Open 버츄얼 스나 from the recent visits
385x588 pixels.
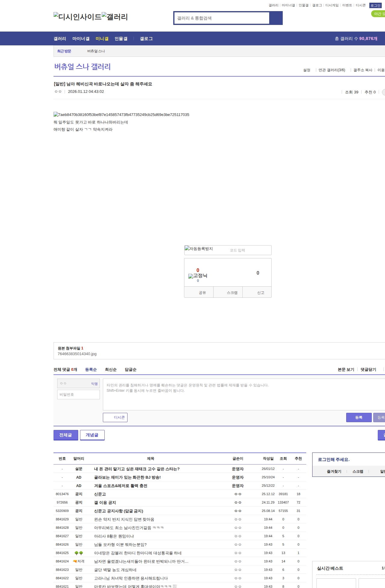96,51
